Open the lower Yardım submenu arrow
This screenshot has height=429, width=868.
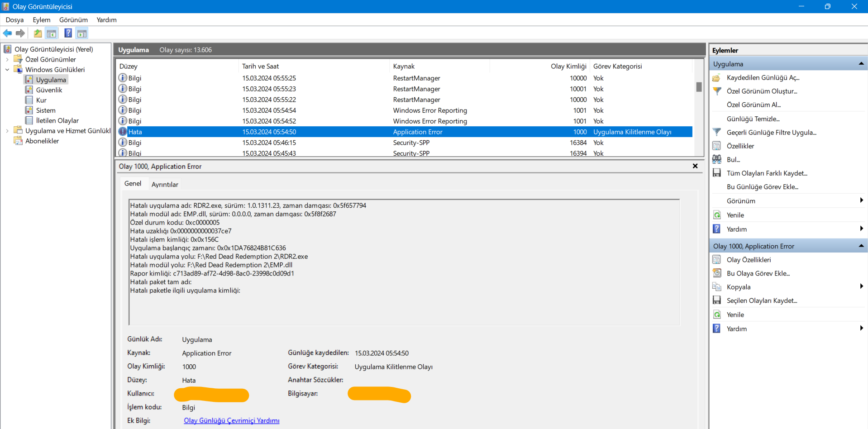click(x=861, y=329)
